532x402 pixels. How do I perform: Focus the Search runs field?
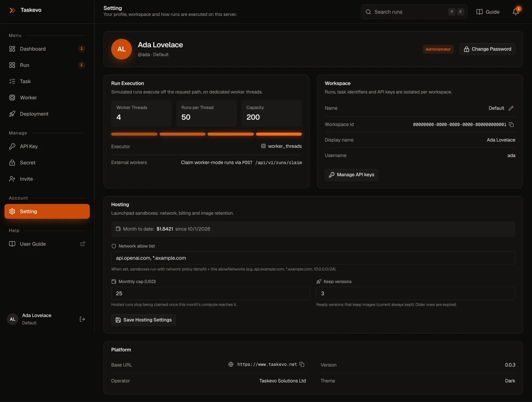point(414,12)
